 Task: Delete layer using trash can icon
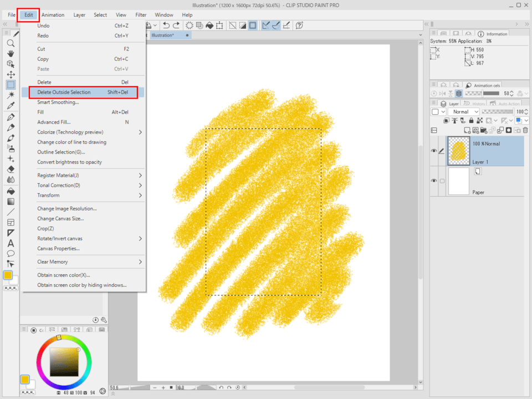(525, 130)
